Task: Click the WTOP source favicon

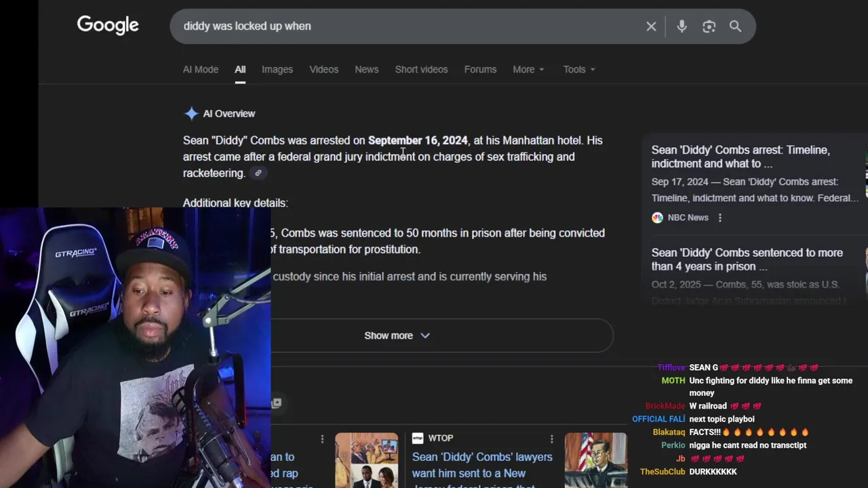Action: tap(417, 439)
